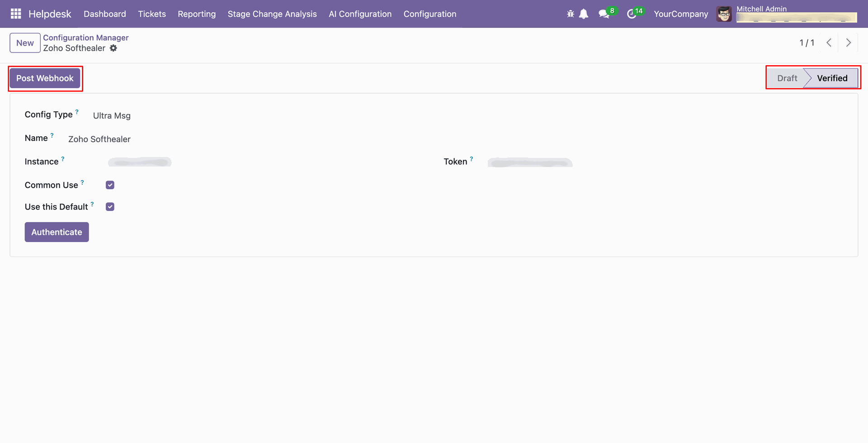Click the help tooltip beside Instance
Screen dimensions: 868x443
point(63,159)
